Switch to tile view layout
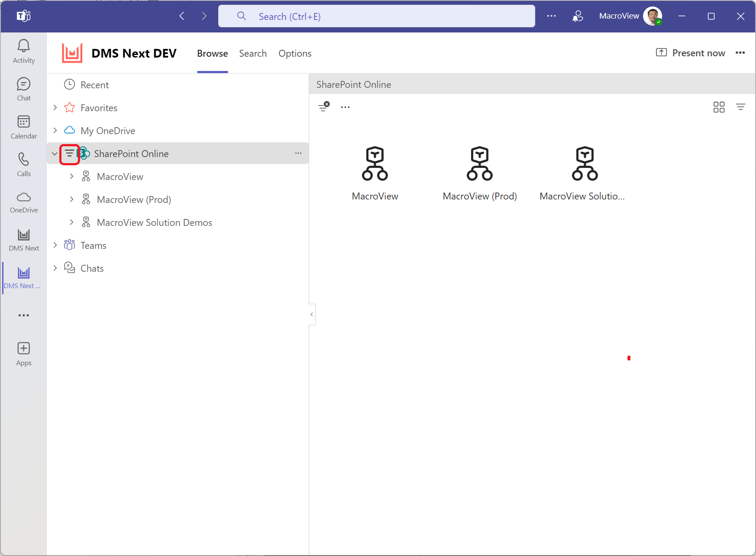The width and height of the screenshot is (756, 556). click(x=719, y=107)
